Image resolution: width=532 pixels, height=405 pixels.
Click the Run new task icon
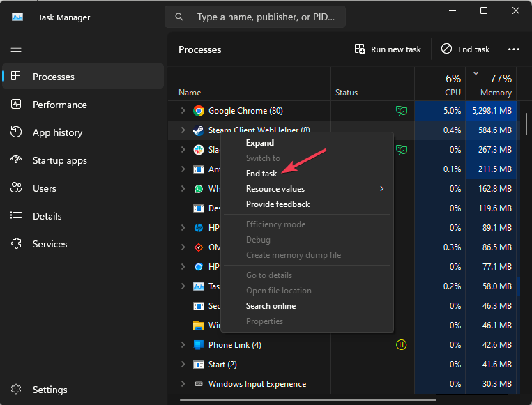360,49
